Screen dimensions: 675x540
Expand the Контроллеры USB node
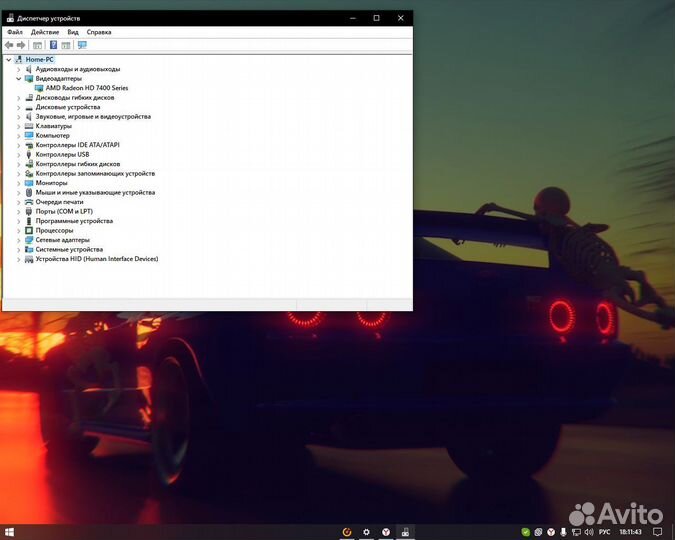click(19, 155)
